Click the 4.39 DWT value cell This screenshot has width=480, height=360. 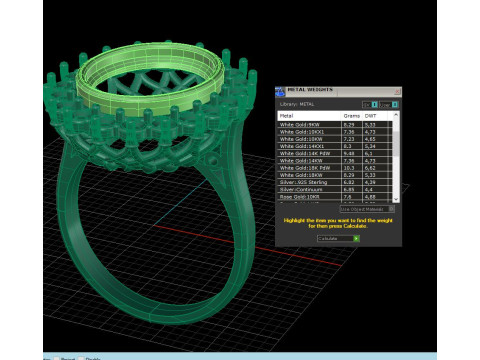(374, 182)
